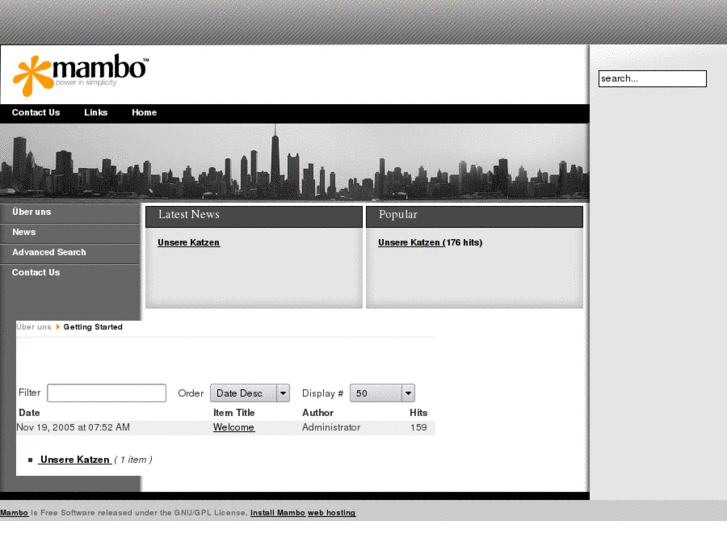Image resolution: width=727 pixels, height=545 pixels.
Task: Click the Author column header
Action: click(318, 413)
